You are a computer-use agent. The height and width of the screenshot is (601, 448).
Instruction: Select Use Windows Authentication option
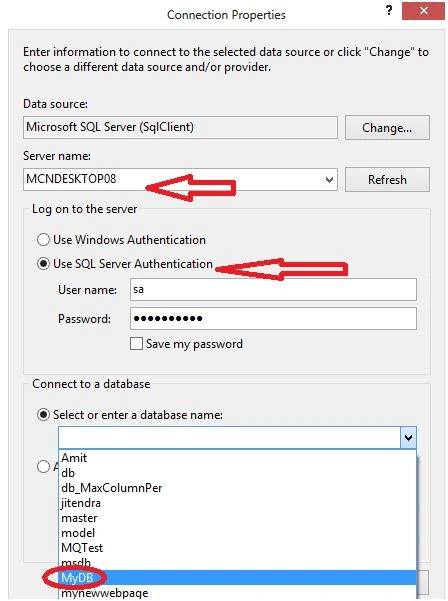(43, 240)
